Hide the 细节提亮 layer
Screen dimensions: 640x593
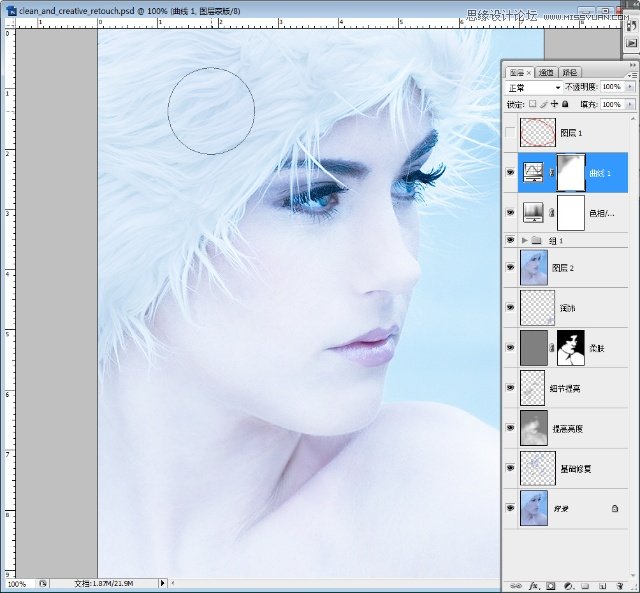510,387
